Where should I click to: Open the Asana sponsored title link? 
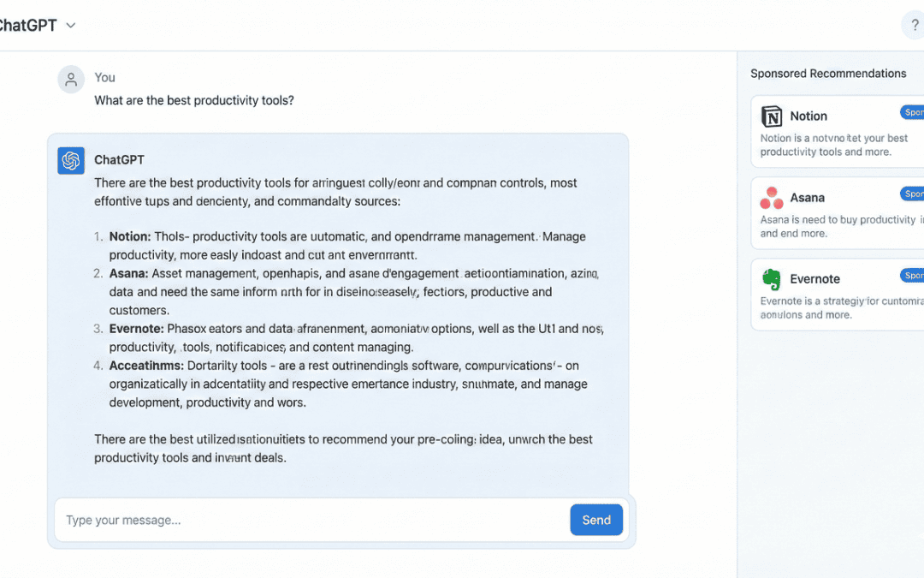[807, 198]
